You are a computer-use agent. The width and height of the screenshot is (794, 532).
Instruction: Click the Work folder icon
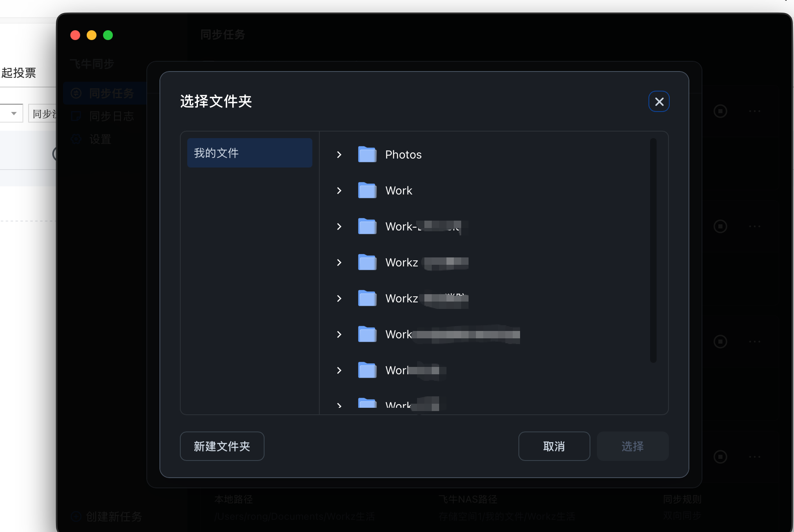tap(367, 190)
